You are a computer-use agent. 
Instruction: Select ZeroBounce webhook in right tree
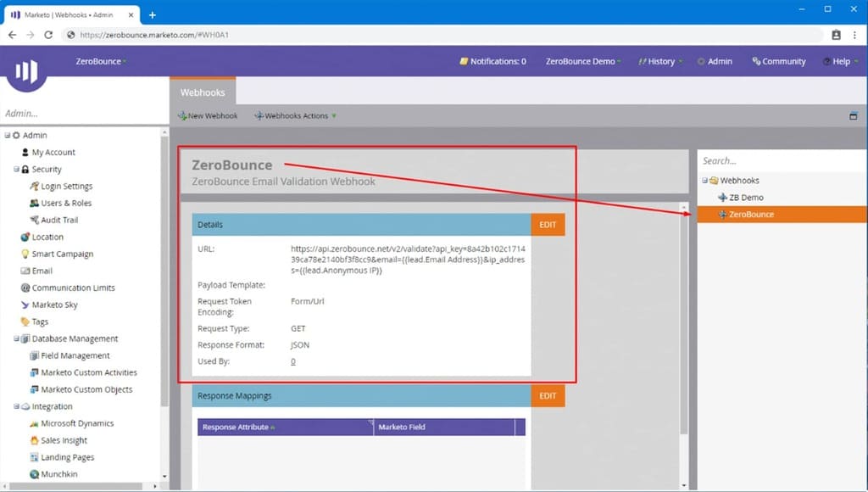pyautogui.click(x=782, y=215)
